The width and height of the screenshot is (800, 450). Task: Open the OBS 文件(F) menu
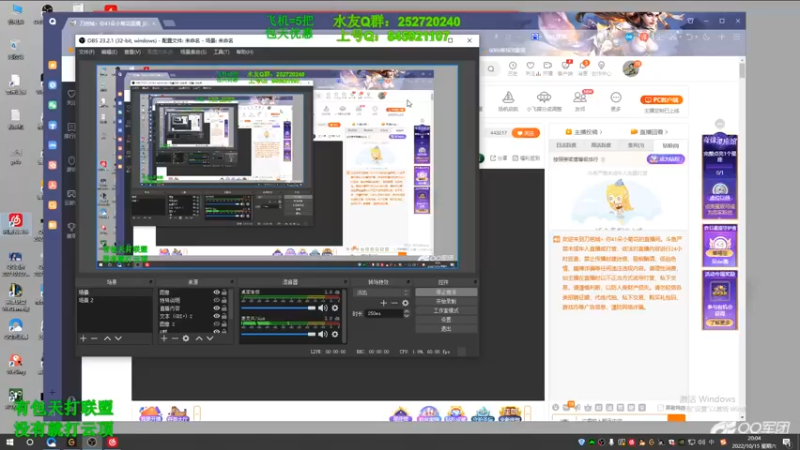[87, 52]
